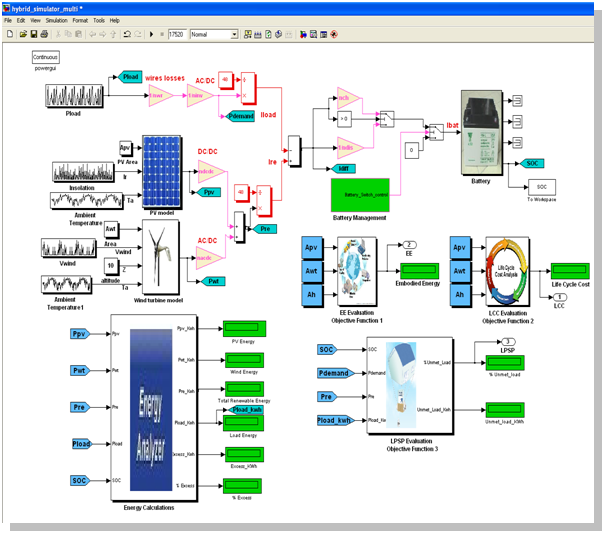
Task: Open the Tools menu
Action: pos(99,20)
